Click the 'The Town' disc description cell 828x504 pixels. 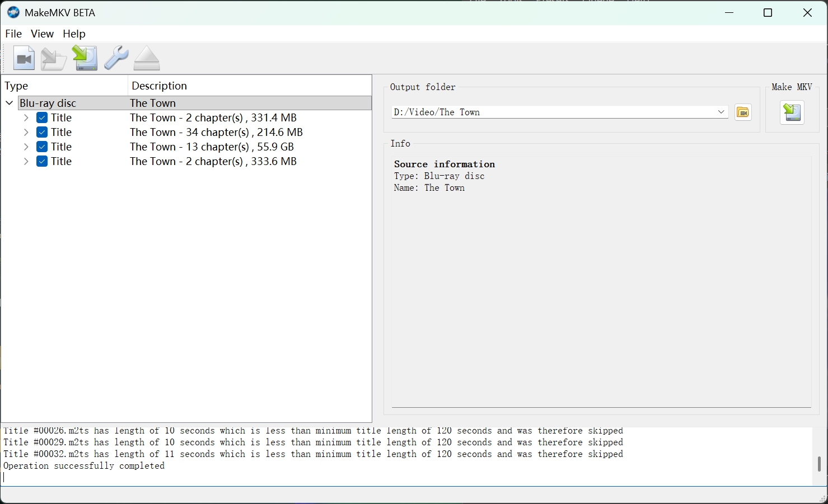pyautogui.click(x=153, y=103)
